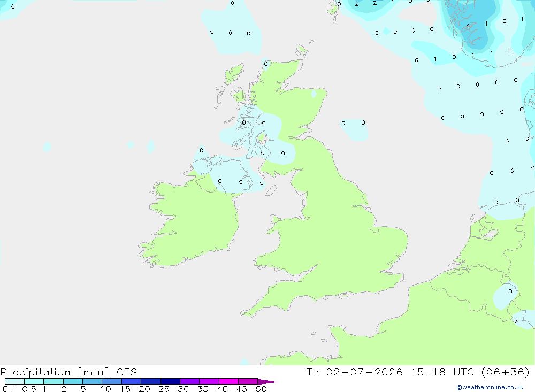Select magenta swatch between 40 and 45

click(x=228, y=381)
